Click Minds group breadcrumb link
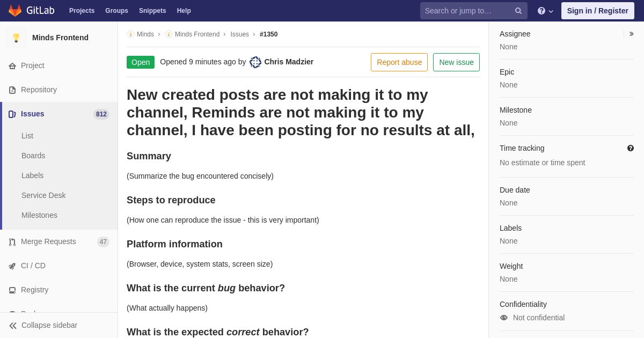 pos(145,34)
